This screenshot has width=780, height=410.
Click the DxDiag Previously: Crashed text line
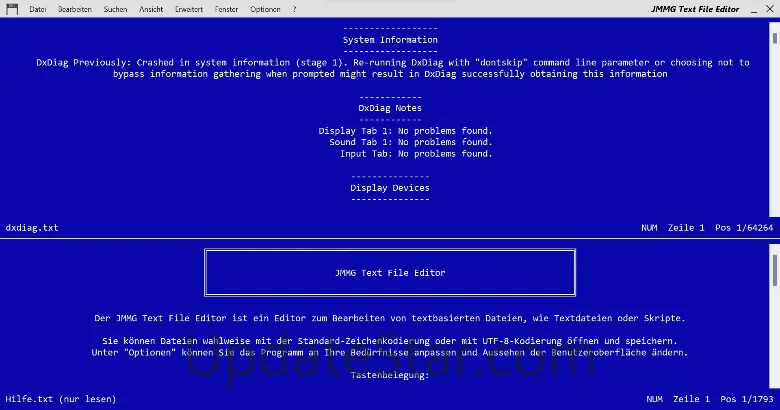392,63
